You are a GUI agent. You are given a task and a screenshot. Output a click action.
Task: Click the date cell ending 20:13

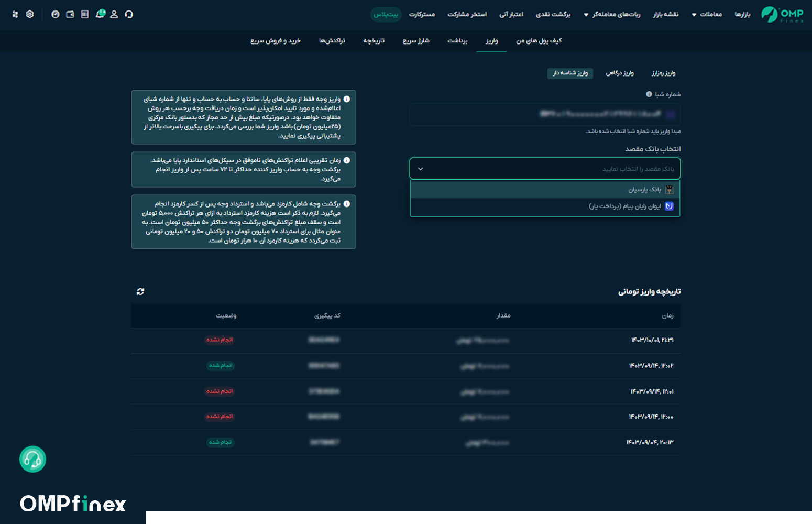650,442
